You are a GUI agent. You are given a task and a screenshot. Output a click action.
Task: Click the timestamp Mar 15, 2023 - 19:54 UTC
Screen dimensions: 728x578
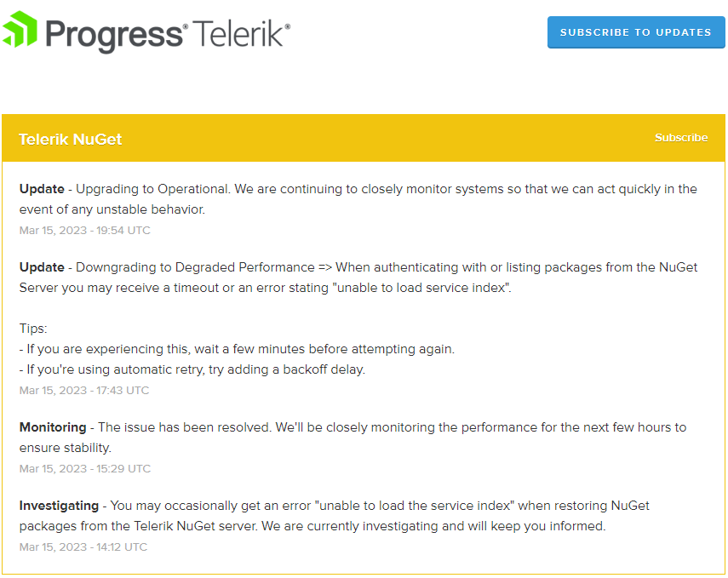(x=84, y=230)
